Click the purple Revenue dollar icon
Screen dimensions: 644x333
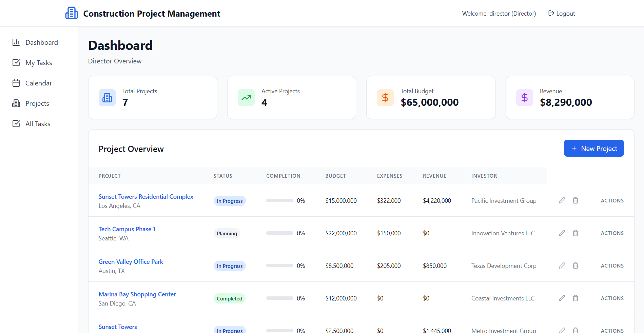click(524, 98)
